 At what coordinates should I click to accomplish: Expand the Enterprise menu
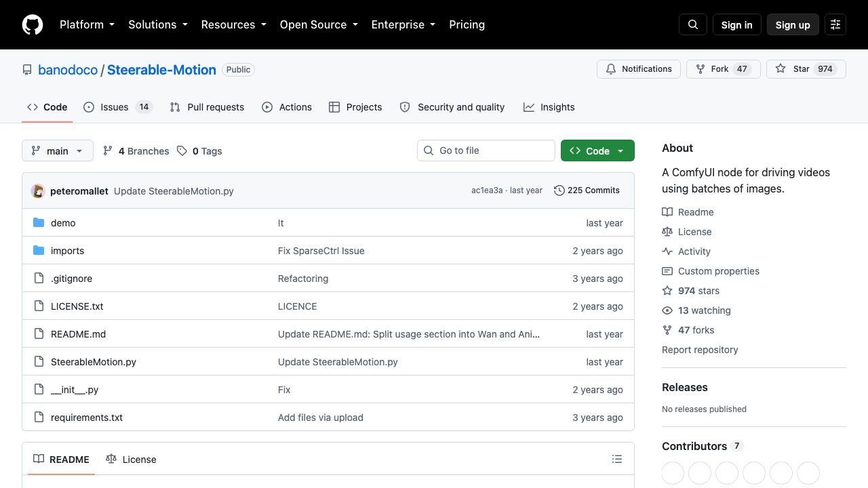pyautogui.click(x=403, y=24)
